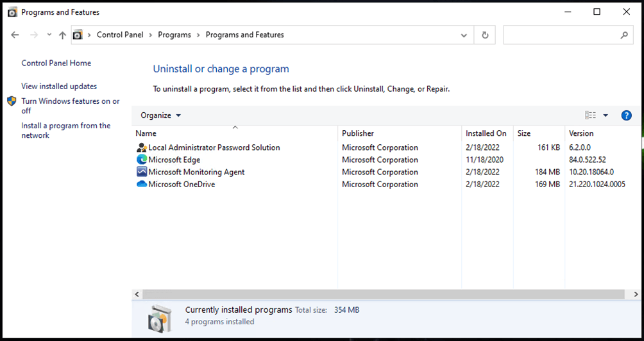
Task: Open View installed updates link
Action: pyautogui.click(x=59, y=86)
